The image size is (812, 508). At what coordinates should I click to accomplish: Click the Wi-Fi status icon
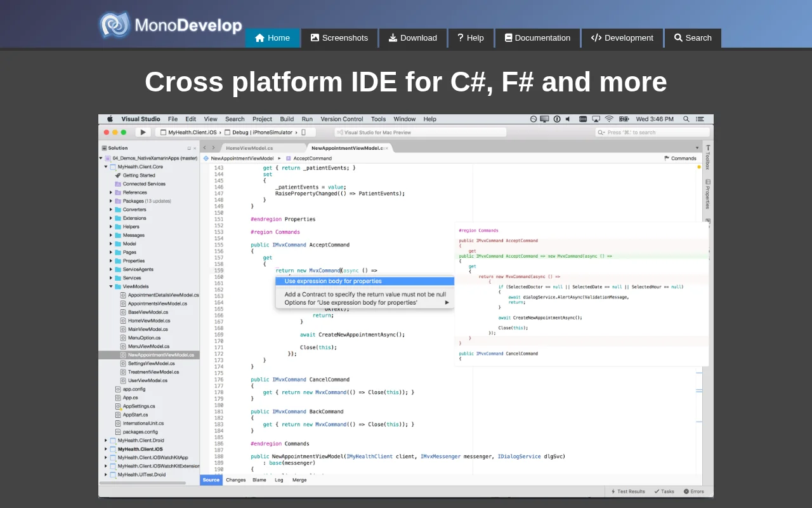point(609,119)
